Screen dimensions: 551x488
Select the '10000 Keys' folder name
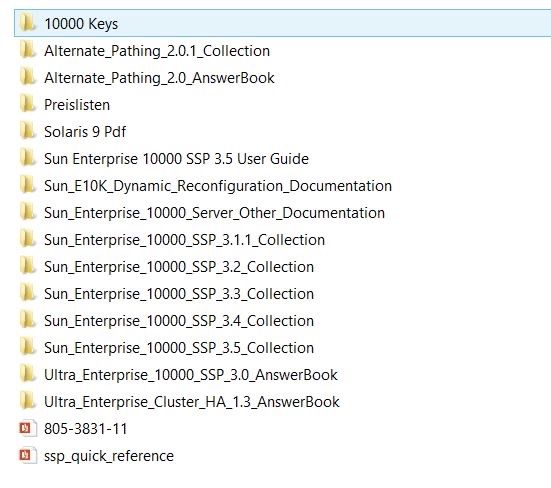tap(81, 24)
